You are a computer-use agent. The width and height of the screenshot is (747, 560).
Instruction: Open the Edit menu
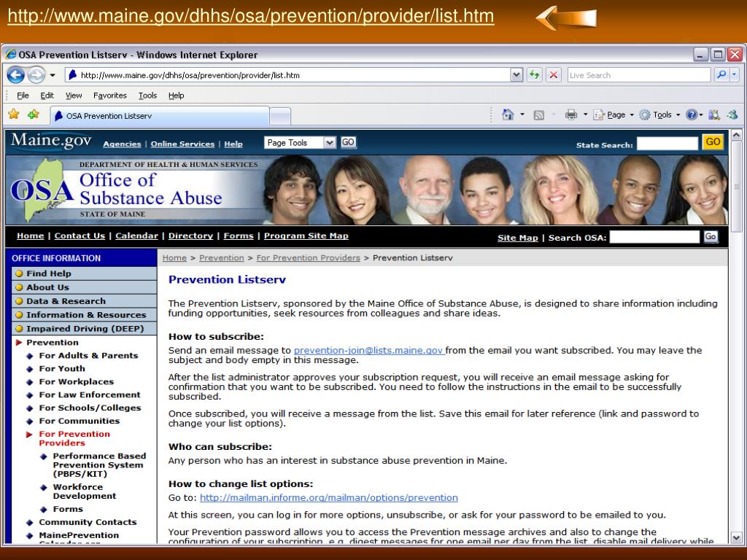tap(47, 96)
